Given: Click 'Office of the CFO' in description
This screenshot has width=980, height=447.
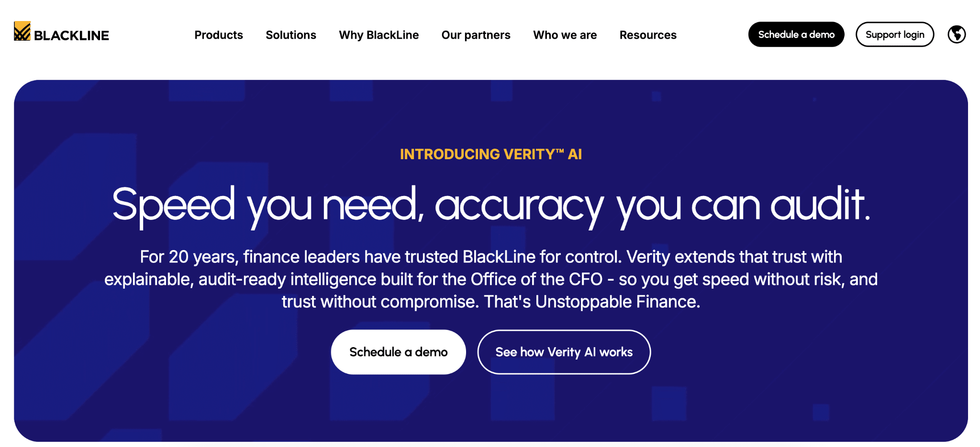Looking at the screenshot, I should [536, 279].
